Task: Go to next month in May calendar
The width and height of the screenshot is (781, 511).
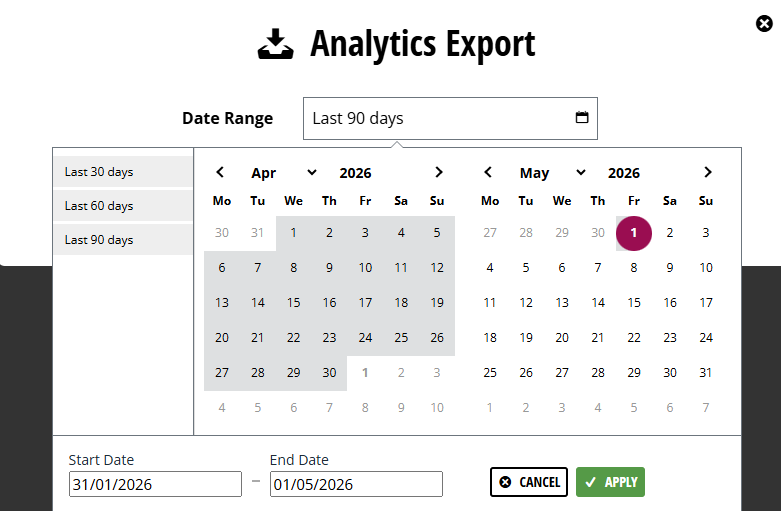Action: click(708, 172)
